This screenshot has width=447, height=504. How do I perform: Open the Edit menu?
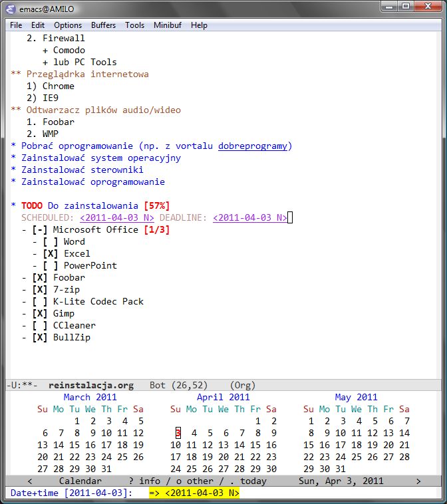pos(38,25)
